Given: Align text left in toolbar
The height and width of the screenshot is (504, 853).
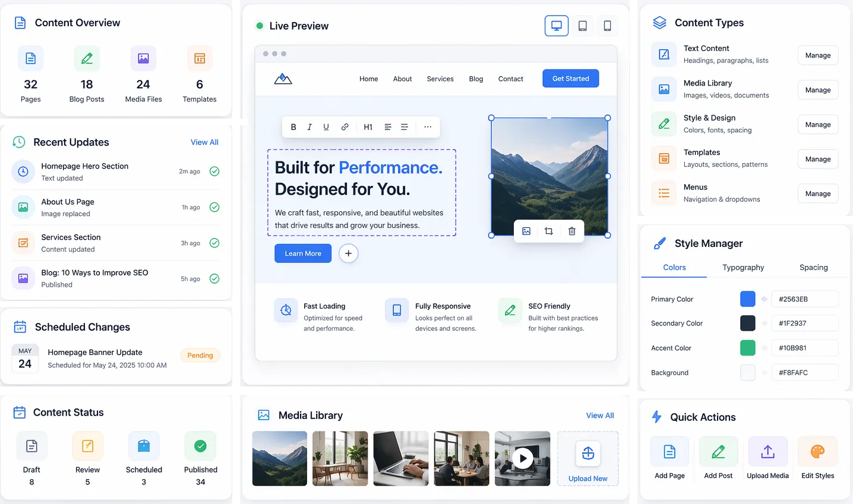Looking at the screenshot, I should (388, 127).
